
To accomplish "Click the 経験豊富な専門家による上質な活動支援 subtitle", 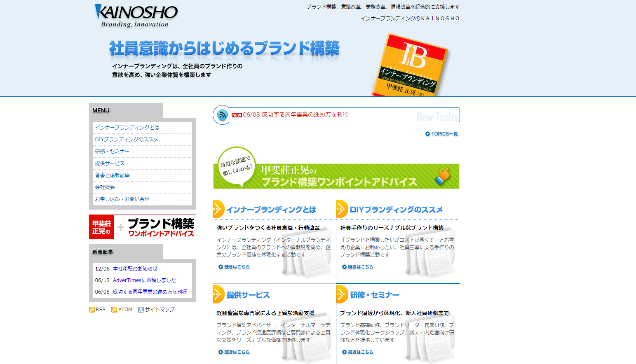I will coord(265,313).
